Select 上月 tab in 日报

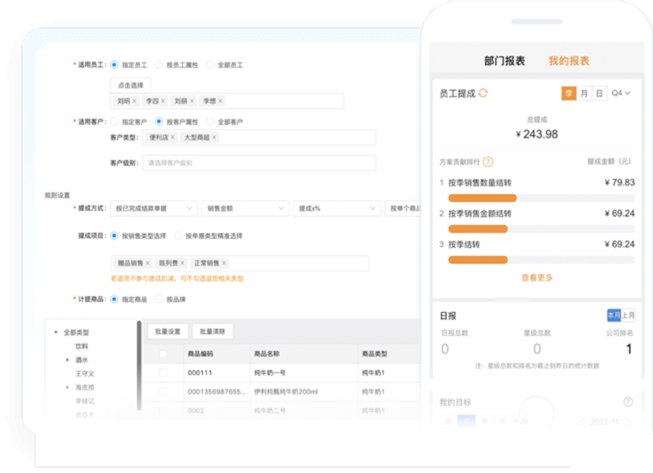[628, 315]
